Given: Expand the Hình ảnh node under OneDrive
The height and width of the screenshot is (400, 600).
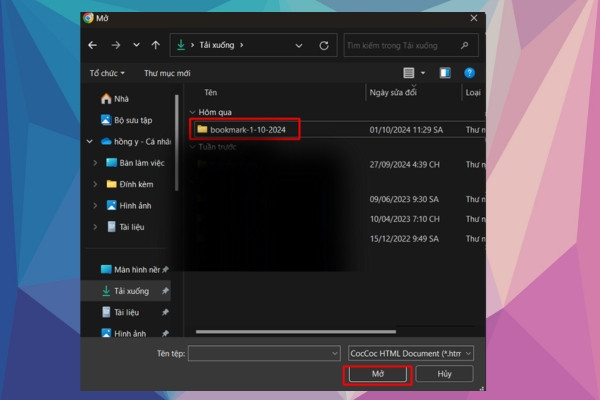Looking at the screenshot, I should click(95, 206).
